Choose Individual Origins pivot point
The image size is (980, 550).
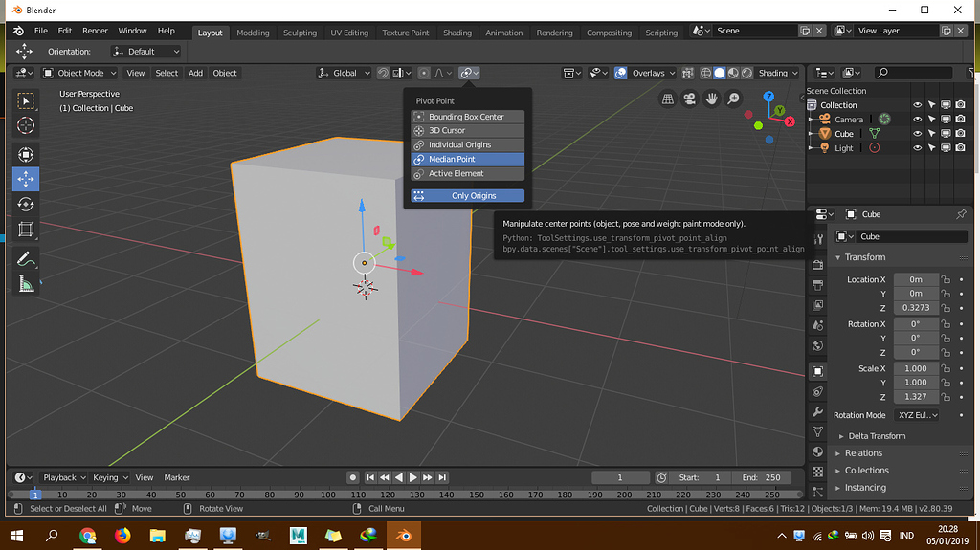[x=467, y=145]
